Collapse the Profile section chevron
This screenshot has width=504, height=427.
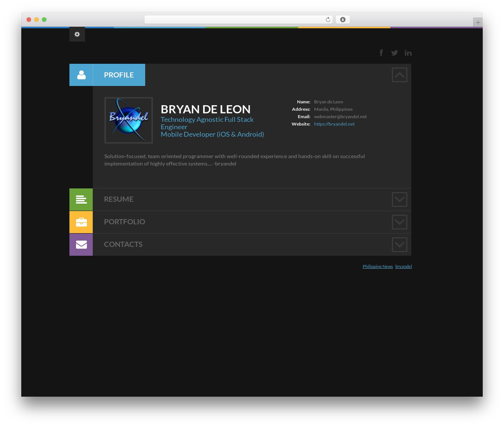399,75
